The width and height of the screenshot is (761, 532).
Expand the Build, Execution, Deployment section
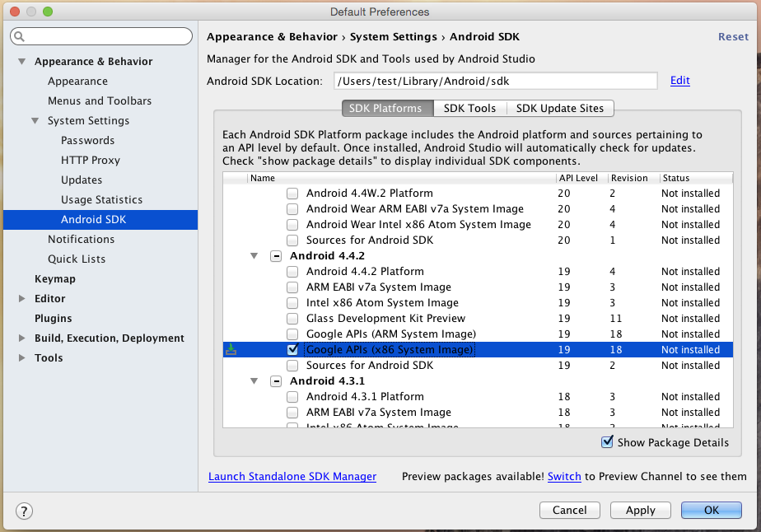(22, 338)
